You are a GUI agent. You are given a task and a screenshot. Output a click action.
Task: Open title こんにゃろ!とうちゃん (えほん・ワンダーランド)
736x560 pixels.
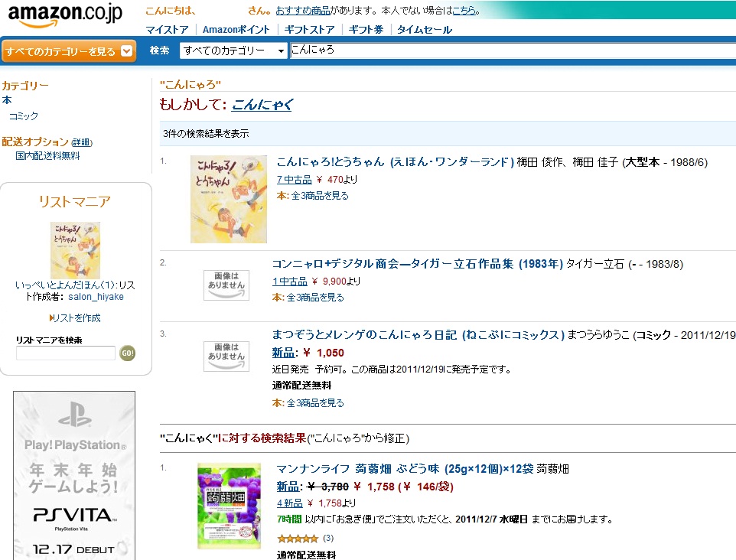click(x=396, y=162)
